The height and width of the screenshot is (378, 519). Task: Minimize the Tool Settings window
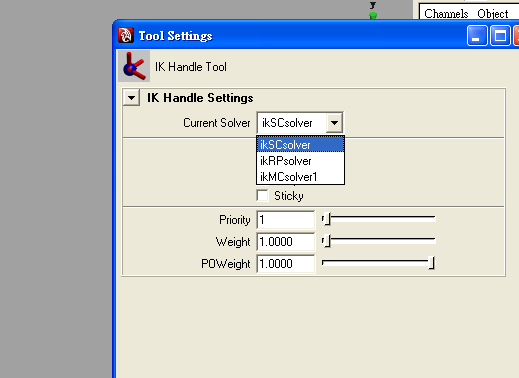[x=477, y=35]
